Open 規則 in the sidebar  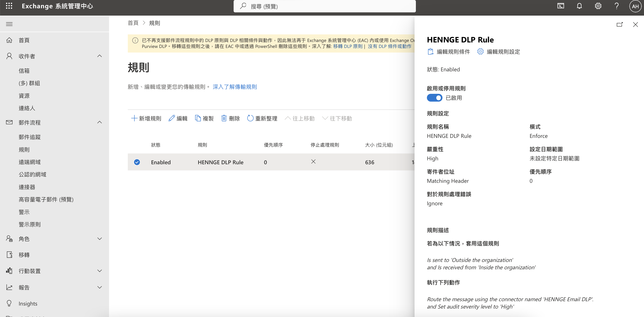click(24, 150)
